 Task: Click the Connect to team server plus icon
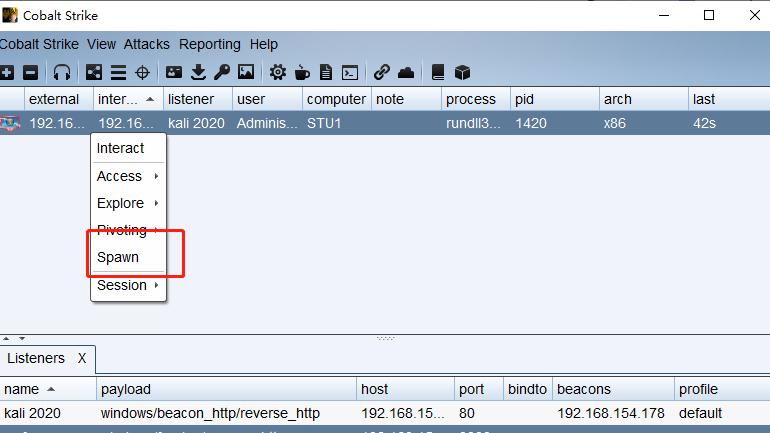pos(7,73)
